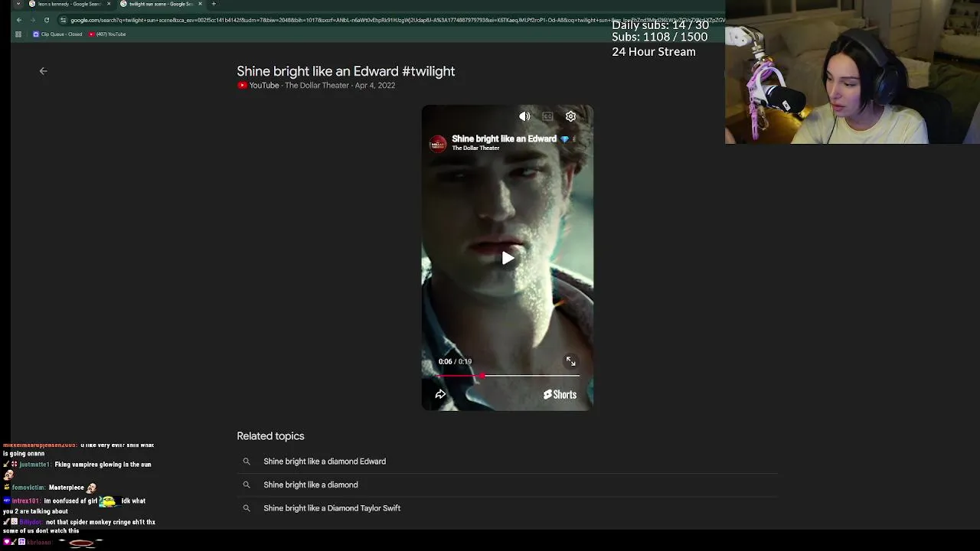Click The Dollar Theater channel avatar
Viewport: 980px width, 551px height.
[x=437, y=144]
